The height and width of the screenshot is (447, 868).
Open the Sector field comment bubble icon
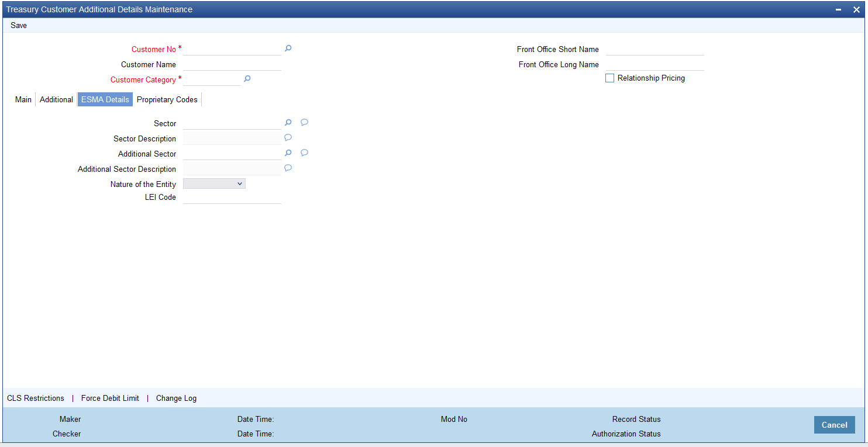tap(304, 123)
